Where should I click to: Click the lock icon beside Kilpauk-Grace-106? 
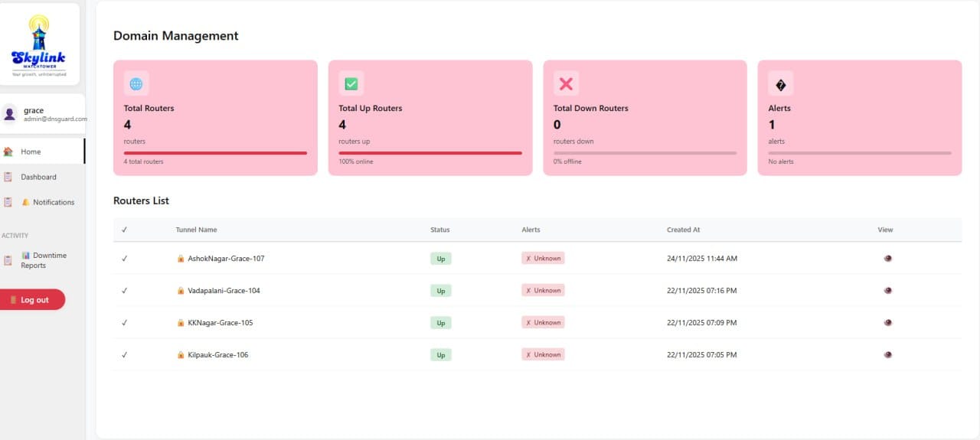[x=181, y=355]
